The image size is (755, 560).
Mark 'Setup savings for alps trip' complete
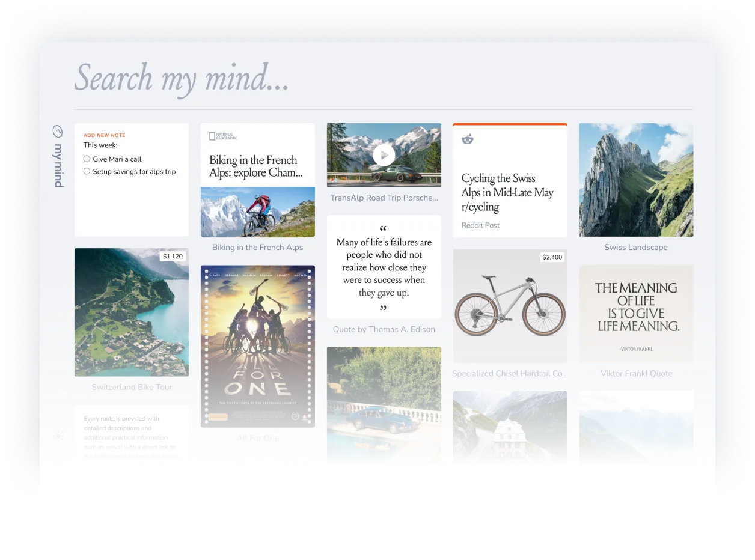pos(87,171)
